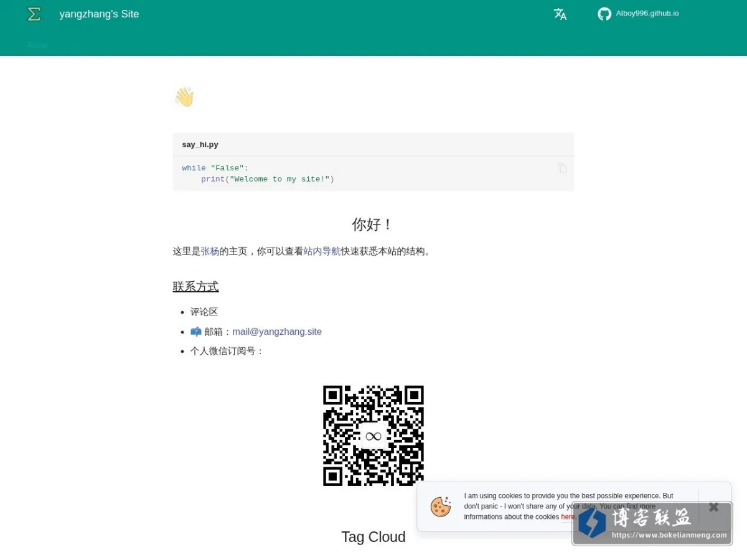Dismiss the cookie notice with the X
Viewport: 747px width, 560px height.
714,506
